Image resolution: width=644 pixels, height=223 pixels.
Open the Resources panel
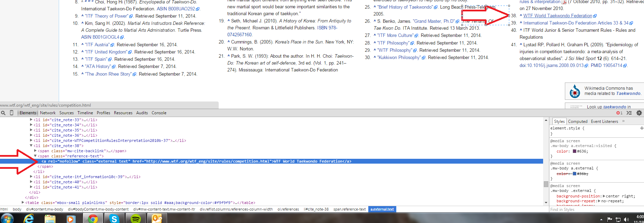coord(123,113)
